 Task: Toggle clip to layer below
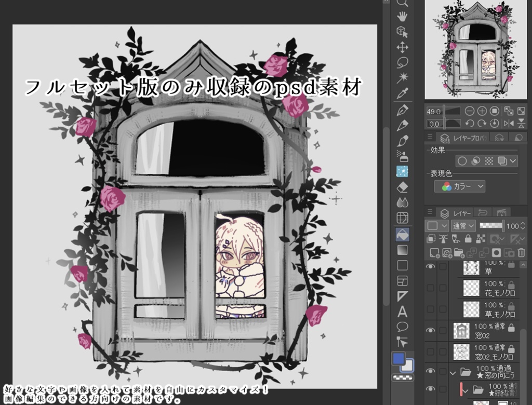431,239
